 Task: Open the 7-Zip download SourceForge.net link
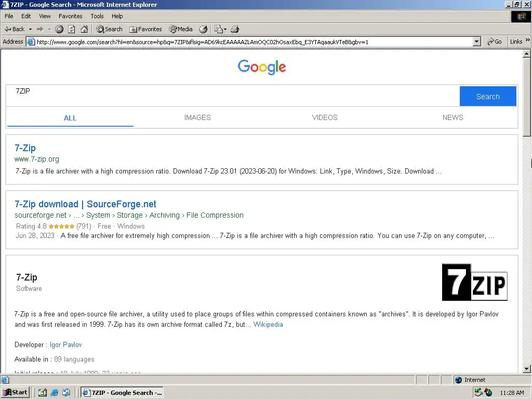coord(85,204)
